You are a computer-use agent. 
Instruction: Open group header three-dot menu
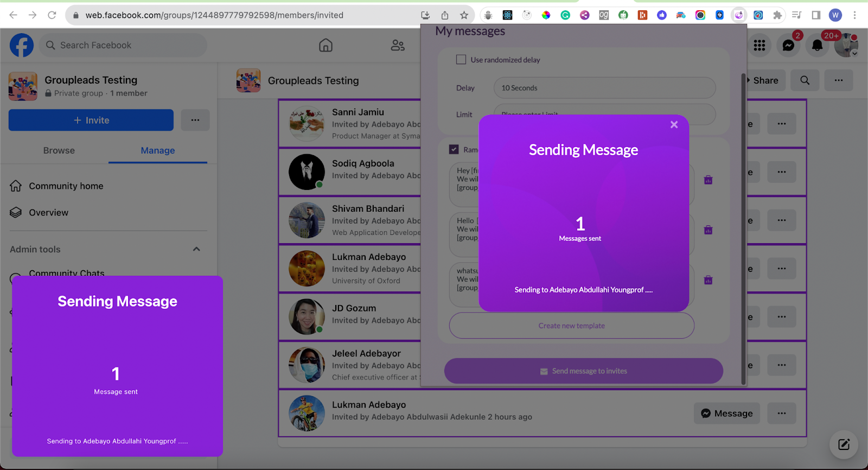point(839,80)
